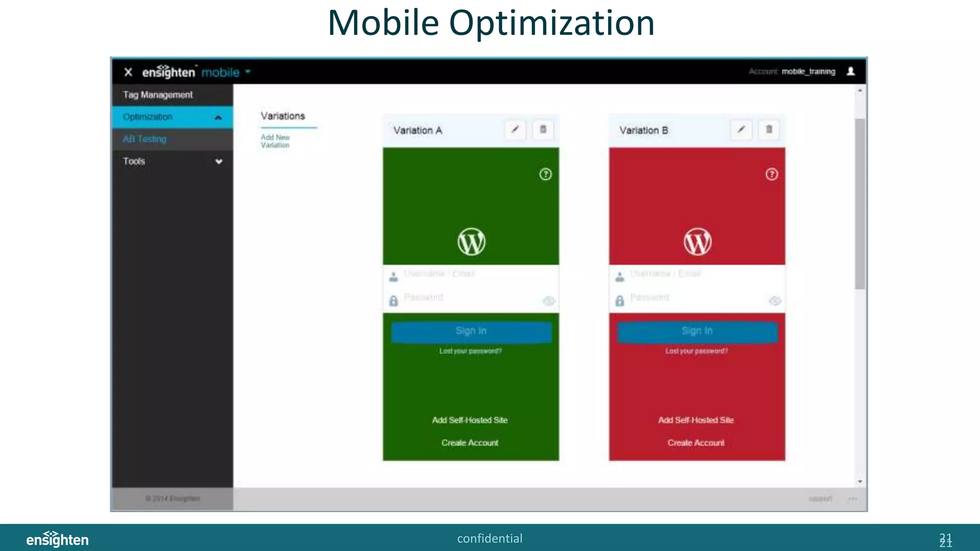This screenshot has height=551, width=980.
Task: Expand the Tools sidebar section
Action: click(219, 162)
